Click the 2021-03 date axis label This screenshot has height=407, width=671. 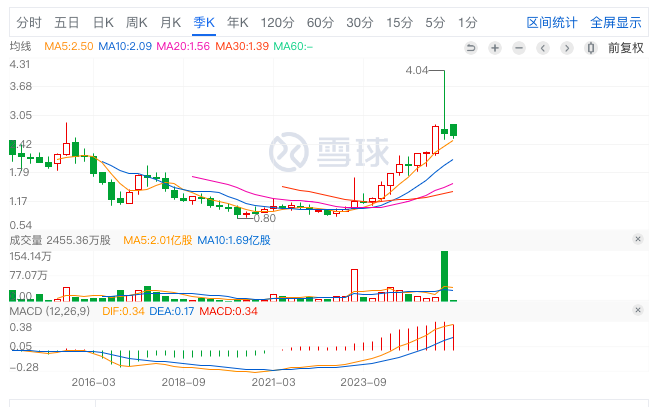(x=273, y=382)
